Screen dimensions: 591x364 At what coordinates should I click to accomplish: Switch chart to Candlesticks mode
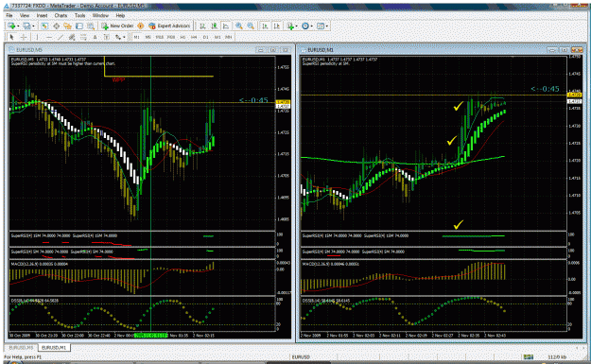214,26
